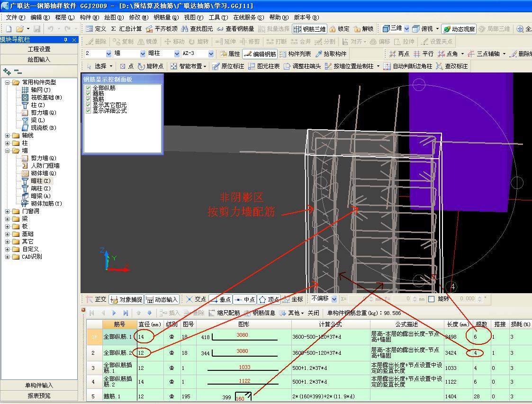Toggle the 箍筋 stirrup display checkbox
Image resolution: width=532 pixels, height=404 pixels.
pyautogui.click(x=88, y=94)
